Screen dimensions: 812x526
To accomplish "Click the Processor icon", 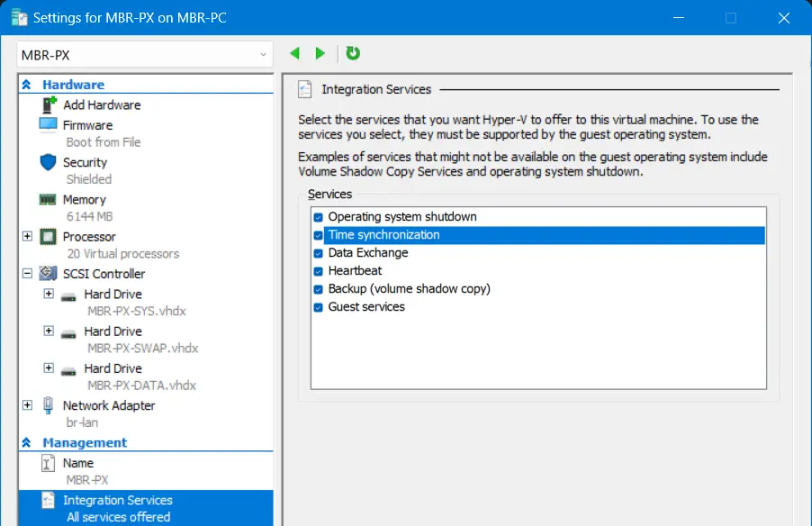I will [x=48, y=237].
